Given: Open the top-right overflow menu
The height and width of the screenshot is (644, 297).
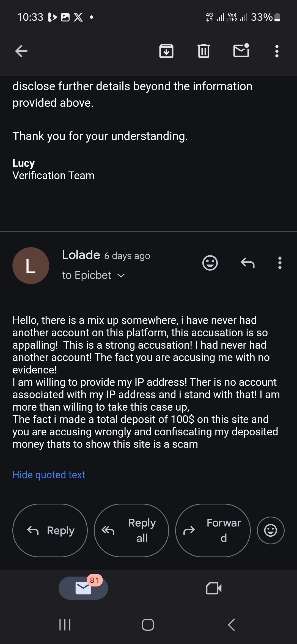Looking at the screenshot, I should click(277, 51).
